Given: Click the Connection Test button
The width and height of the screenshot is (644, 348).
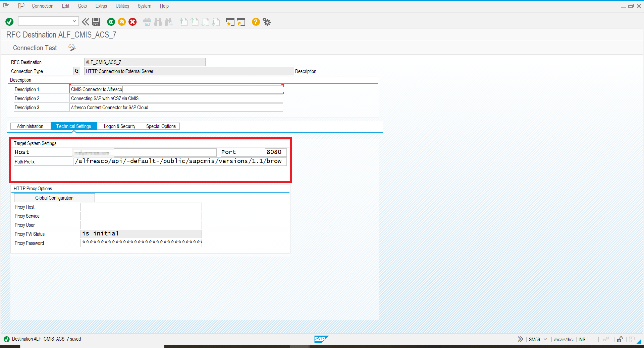Looking at the screenshot, I should point(35,48).
